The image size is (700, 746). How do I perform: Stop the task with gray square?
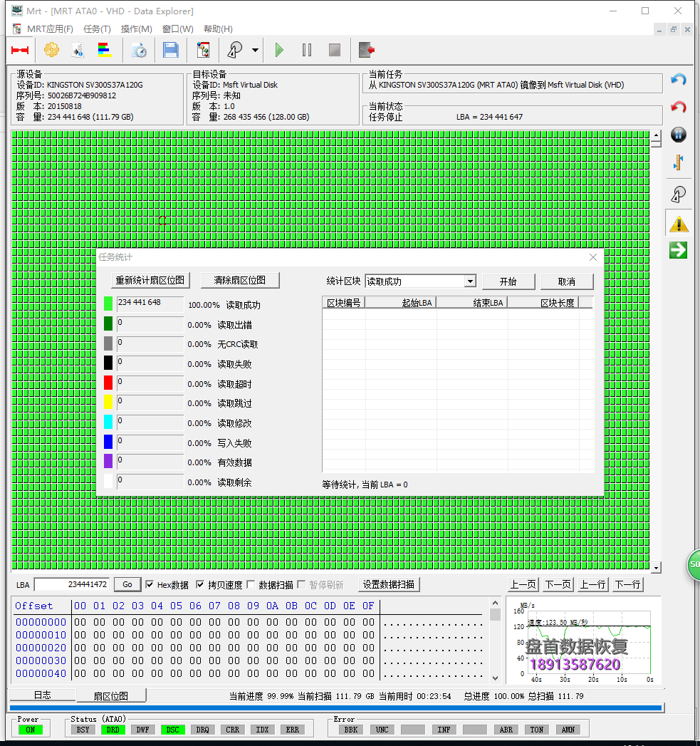pyautogui.click(x=335, y=50)
